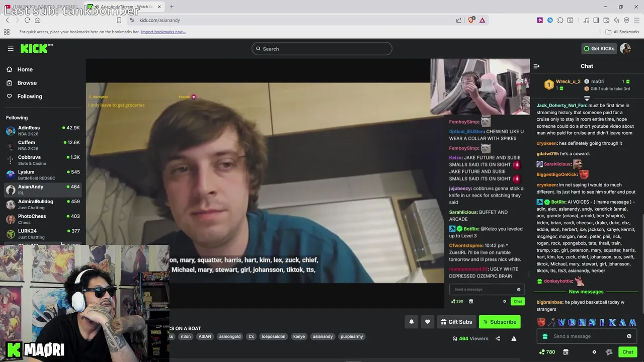Click the Brave Shields lion icon
The height and width of the screenshot is (362, 644).
click(471, 20)
